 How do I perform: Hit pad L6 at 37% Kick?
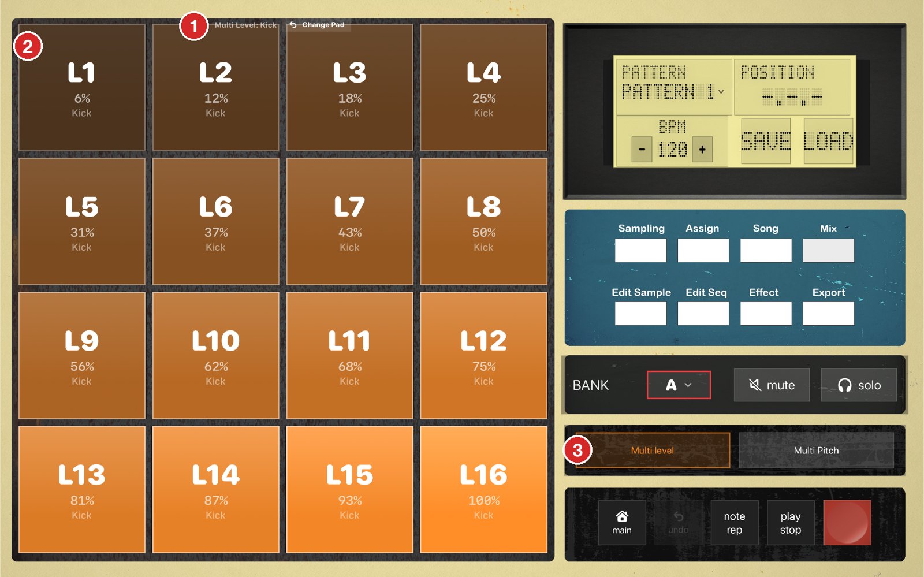pyautogui.click(x=215, y=221)
